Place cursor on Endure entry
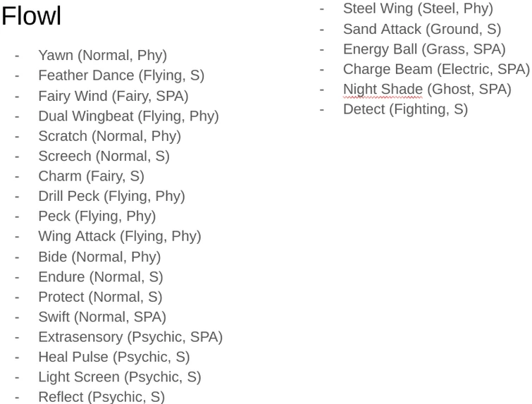The width and height of the screenshot is (532, 404). [100, 277]
